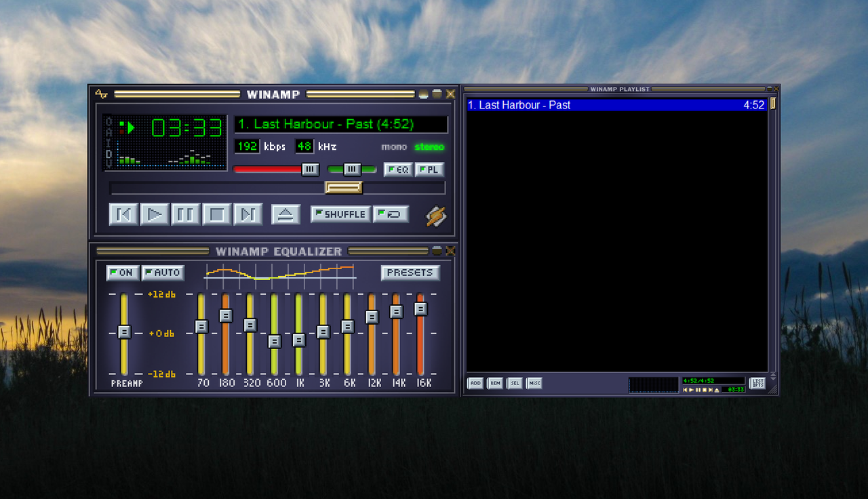Viewport: 868px width, 499px height.
Task: Toggle windowshade mode on Winamp main window
Action: click(x=437, y=94)
